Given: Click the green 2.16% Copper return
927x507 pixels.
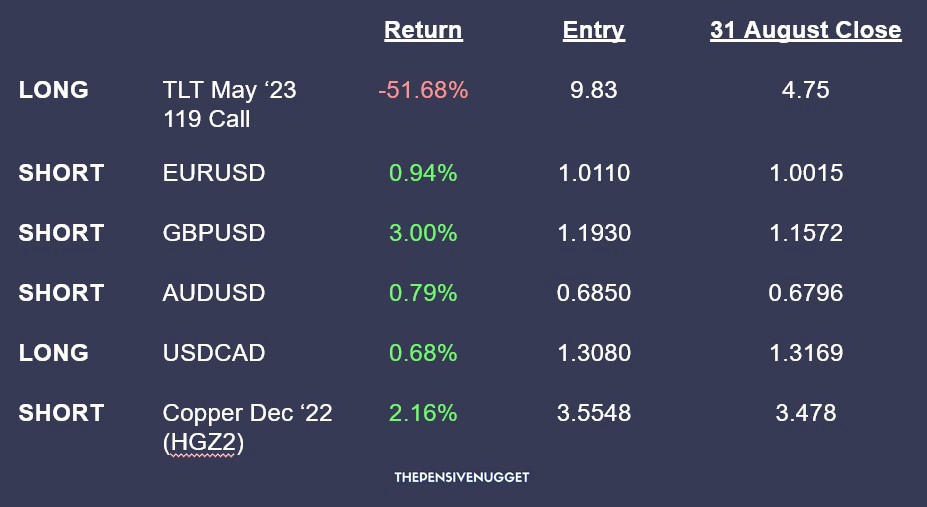Looking at the screenshot, I should coord(423,413).
